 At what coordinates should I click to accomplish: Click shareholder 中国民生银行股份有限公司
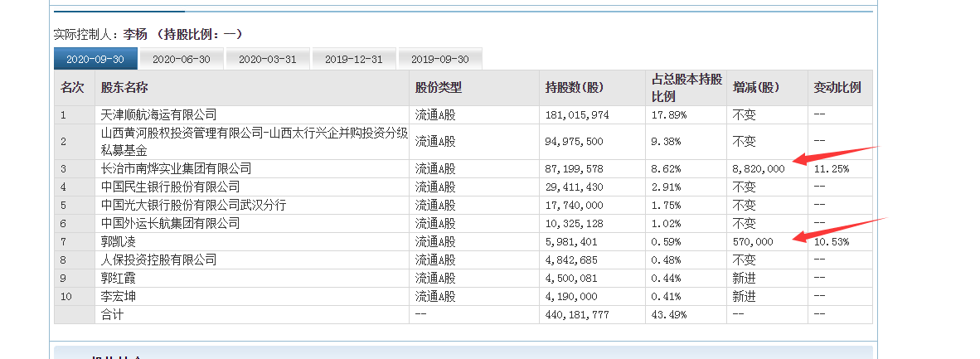point(170,187)
